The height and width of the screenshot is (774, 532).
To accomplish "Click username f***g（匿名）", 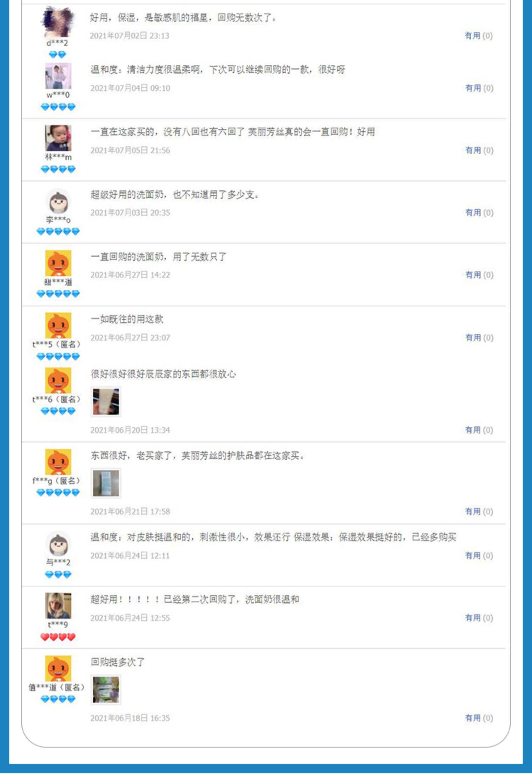I will tap(57, 481).
